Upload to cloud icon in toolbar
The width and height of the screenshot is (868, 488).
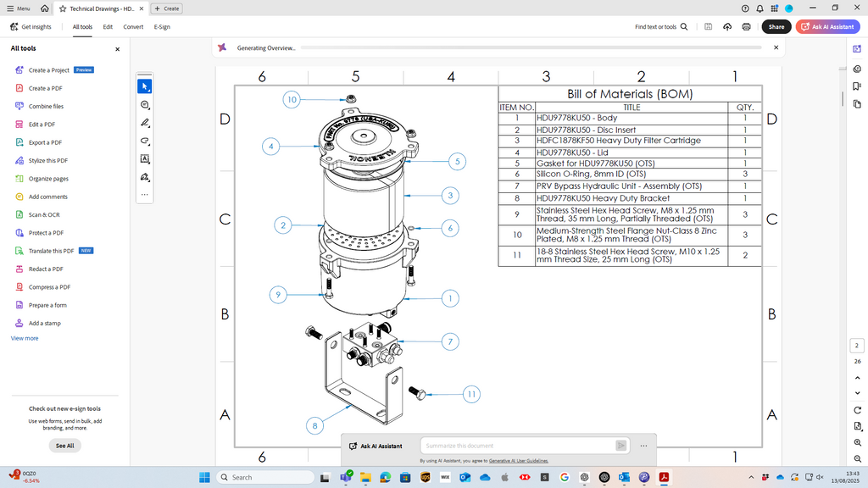(727, 26)
